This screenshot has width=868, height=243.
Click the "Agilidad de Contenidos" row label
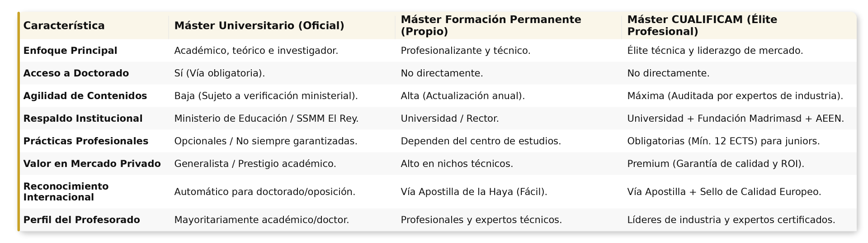coord(85,96)
